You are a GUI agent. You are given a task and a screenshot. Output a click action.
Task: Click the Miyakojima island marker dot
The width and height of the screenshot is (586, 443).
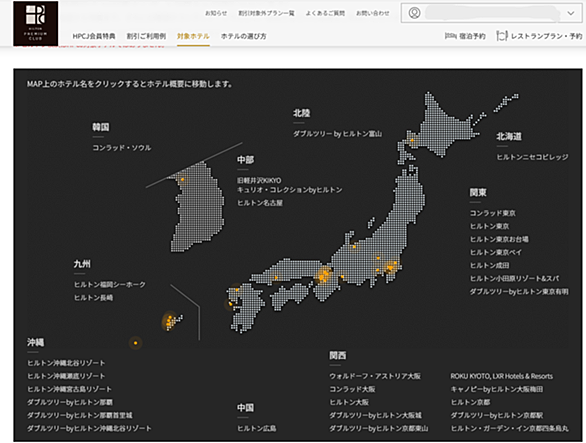(135, 343)
